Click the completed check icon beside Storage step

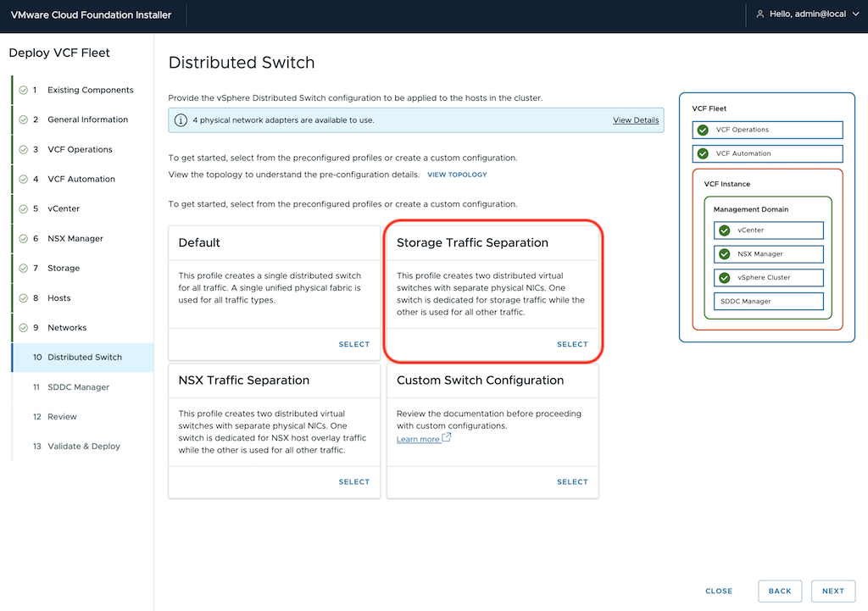[x=23, y=269]
